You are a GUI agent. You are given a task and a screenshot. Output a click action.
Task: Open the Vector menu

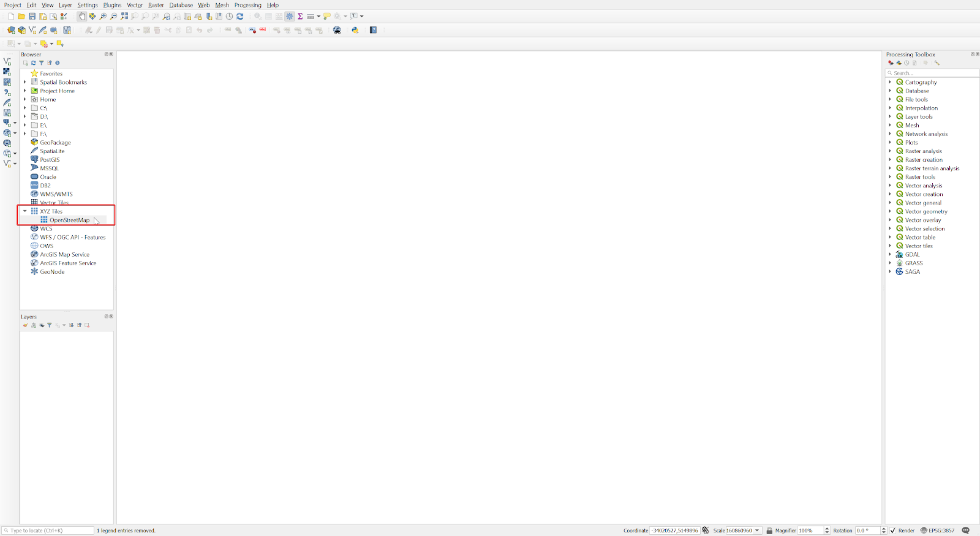coord(135,5)
